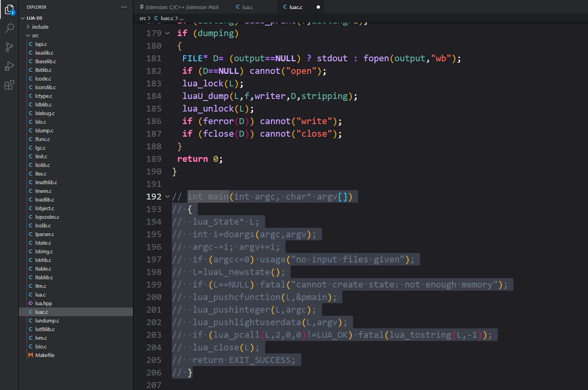Switch to C/C++ Extension Pack tab
Screen dimensions: 588x390
(182, 7)
